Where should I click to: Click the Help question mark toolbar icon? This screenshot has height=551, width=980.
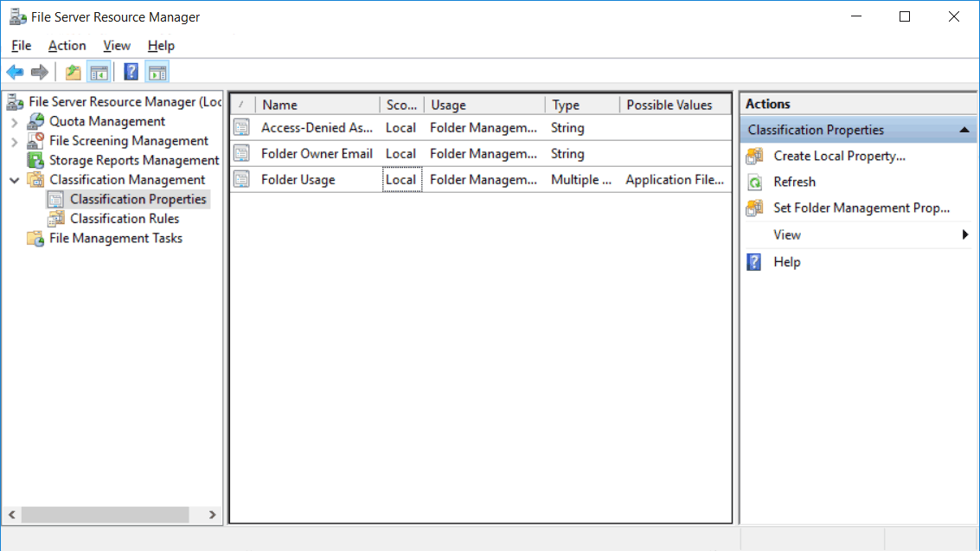[131, 73]
